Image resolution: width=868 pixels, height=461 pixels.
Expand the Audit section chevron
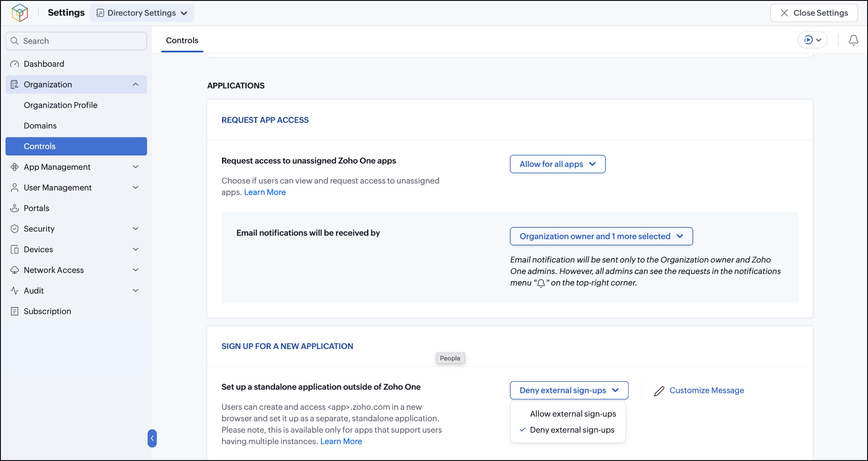(135, 291)
